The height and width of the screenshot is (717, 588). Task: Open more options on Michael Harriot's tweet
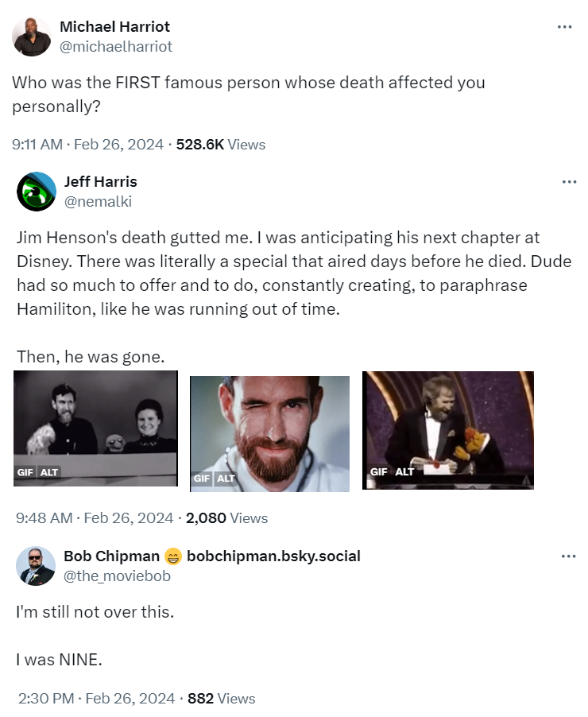click(564, 27)
